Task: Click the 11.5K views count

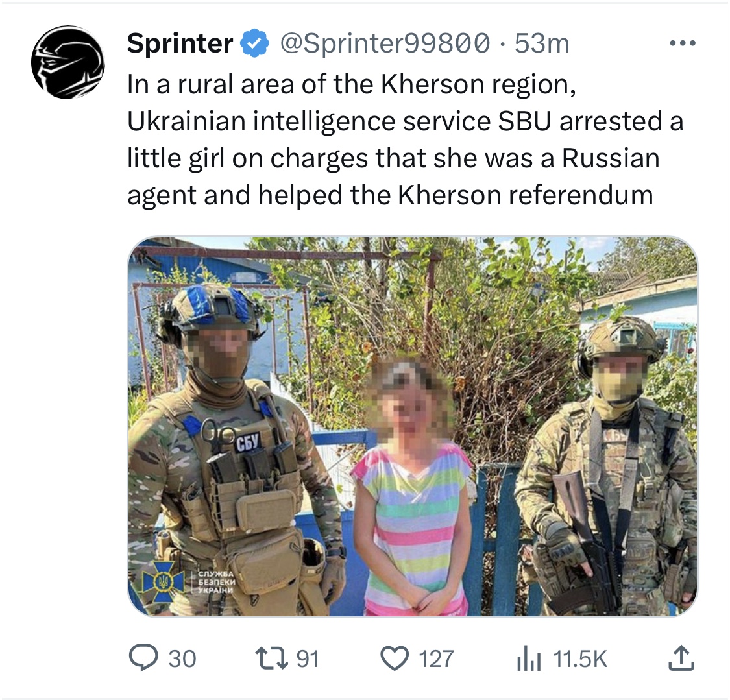Action: coord(580,658)
